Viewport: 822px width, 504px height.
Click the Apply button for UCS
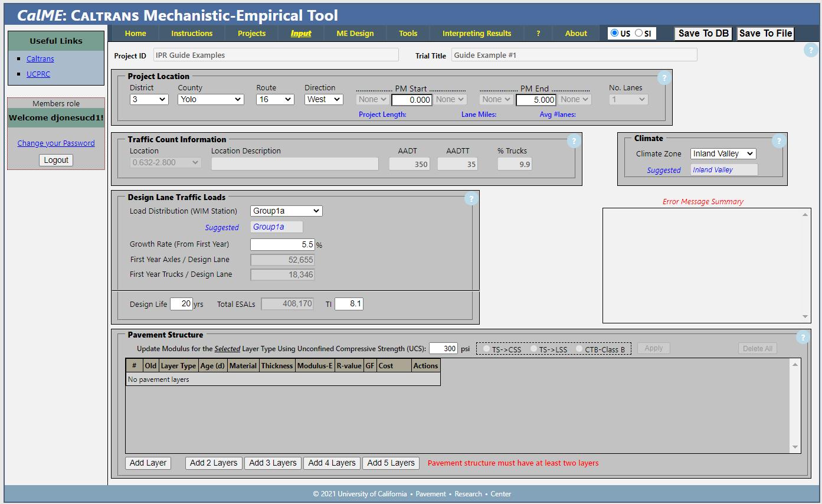(x=653, y=348)
